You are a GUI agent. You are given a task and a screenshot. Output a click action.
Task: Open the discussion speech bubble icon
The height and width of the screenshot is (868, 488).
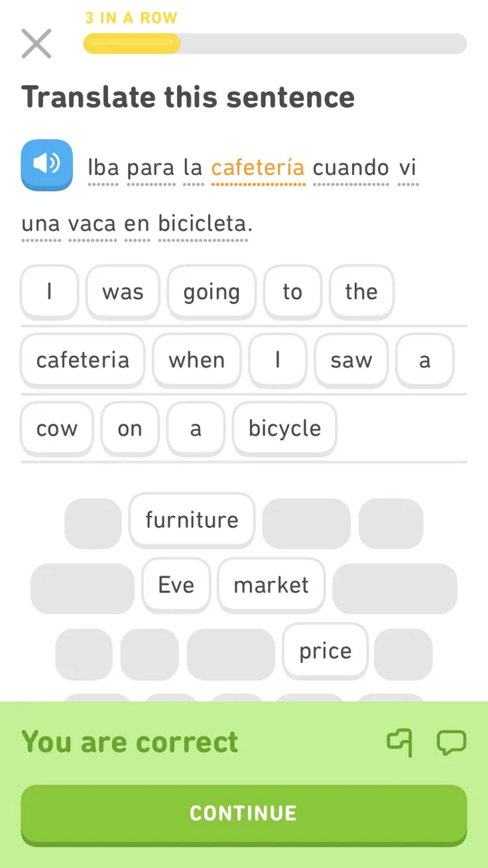(x=451, y=742)
